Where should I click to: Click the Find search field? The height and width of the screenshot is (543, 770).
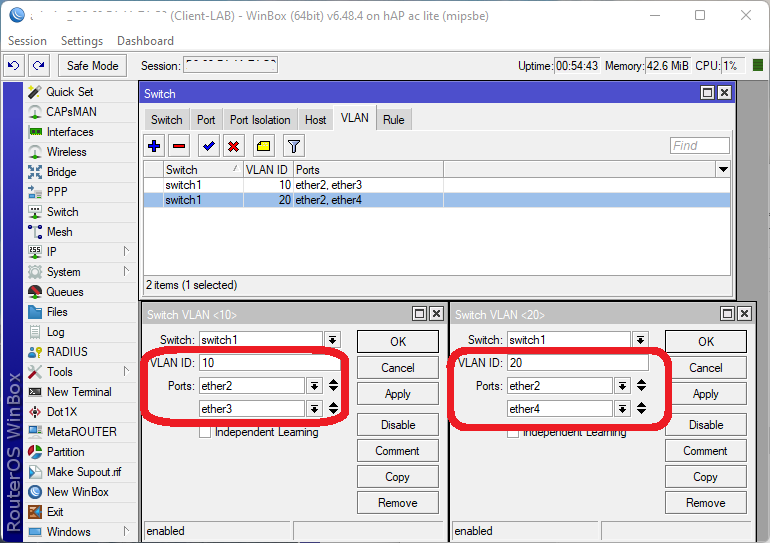[699, 146]
